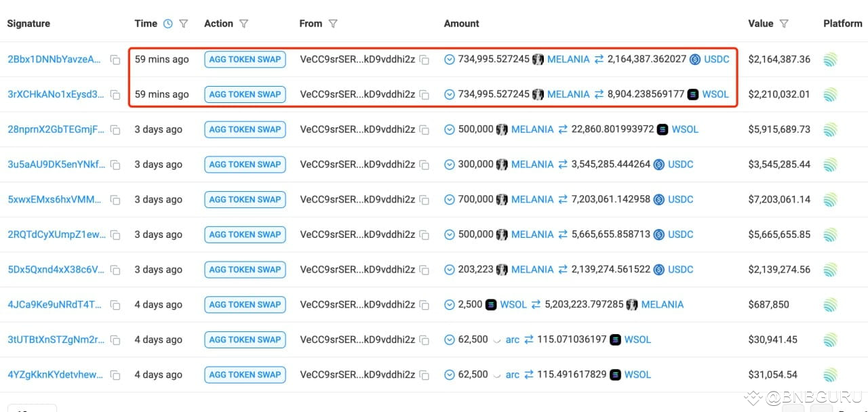The height and width of the screenshot is (412, 868).
Task: Open transaction 2Bbx1DNNbYavzeA signature link
Action: pyautogui.click(x=54, y=60)
